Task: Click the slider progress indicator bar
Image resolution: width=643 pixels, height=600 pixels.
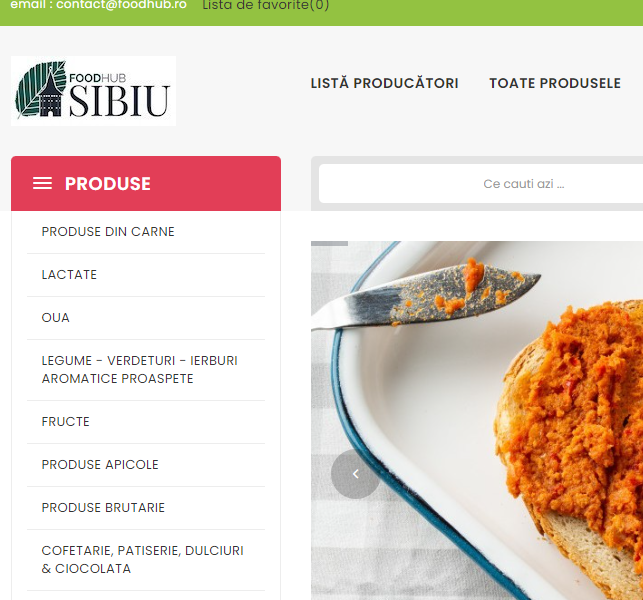Action: coord(329,244)
